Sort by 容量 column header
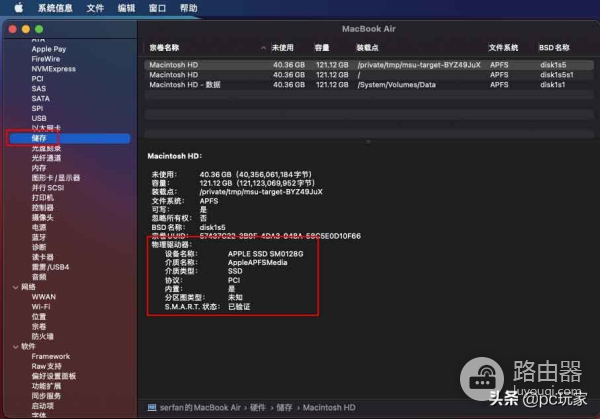600x419 pixels. point(322,48)
